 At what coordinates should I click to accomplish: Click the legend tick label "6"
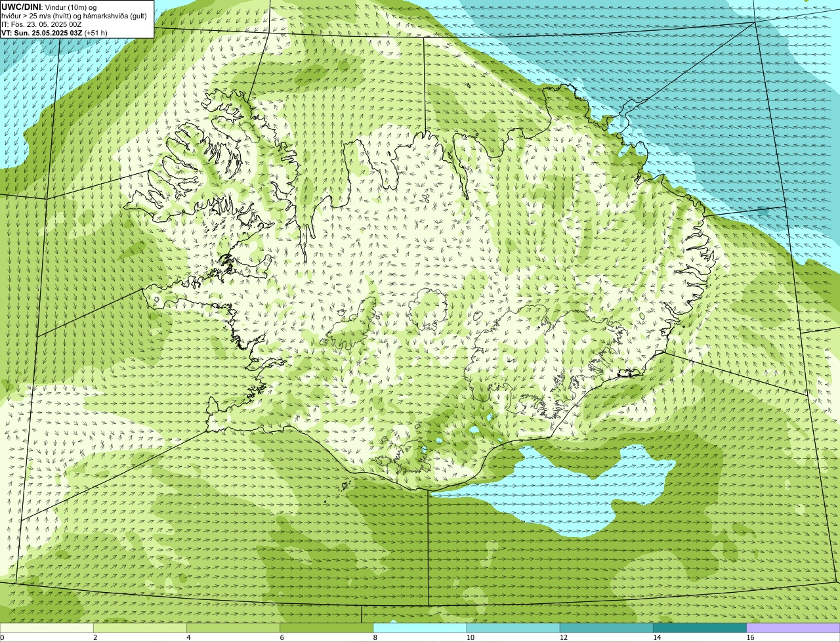click(282, 637)
